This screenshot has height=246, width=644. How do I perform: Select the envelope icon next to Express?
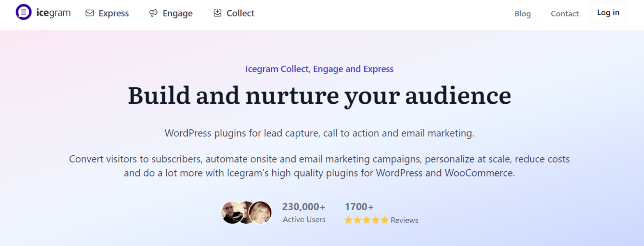(89, 13)
